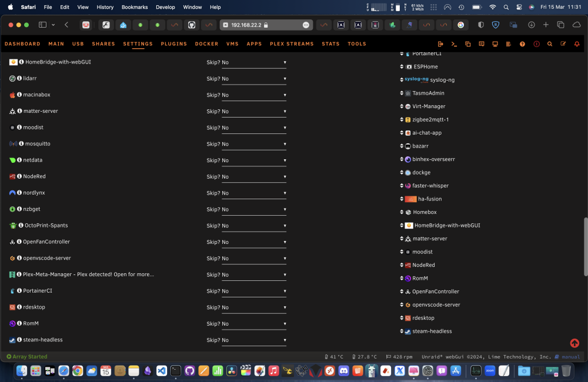Open a new Safari tab with the plus button
This screenshot has width=588, height=382.
pyautogui.click(x=546, y=25)
